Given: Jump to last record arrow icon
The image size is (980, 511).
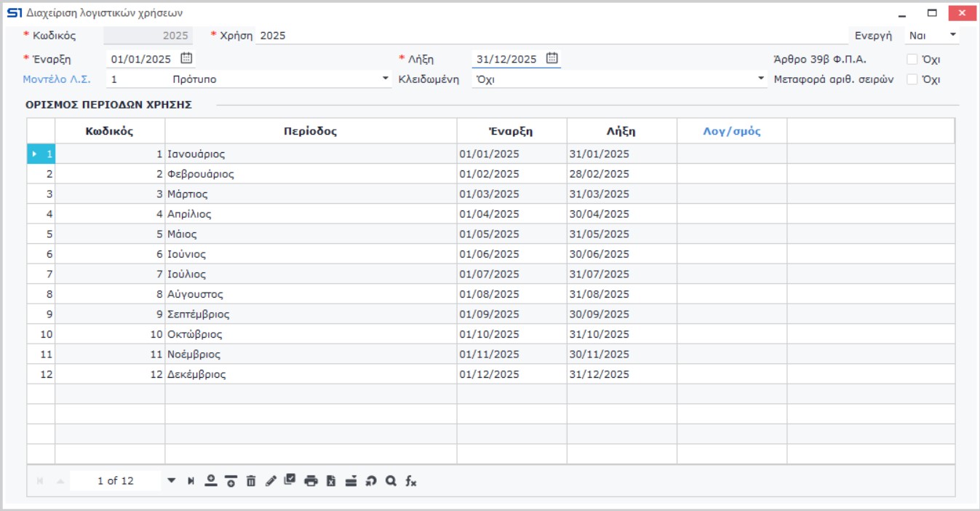Looking at the screenshot, I should (x=191, y=480).
